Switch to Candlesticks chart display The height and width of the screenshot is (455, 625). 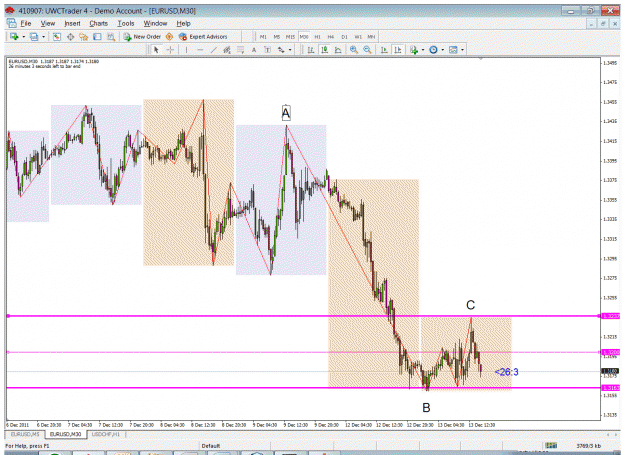pyautogui.click(x=324, y=50)
